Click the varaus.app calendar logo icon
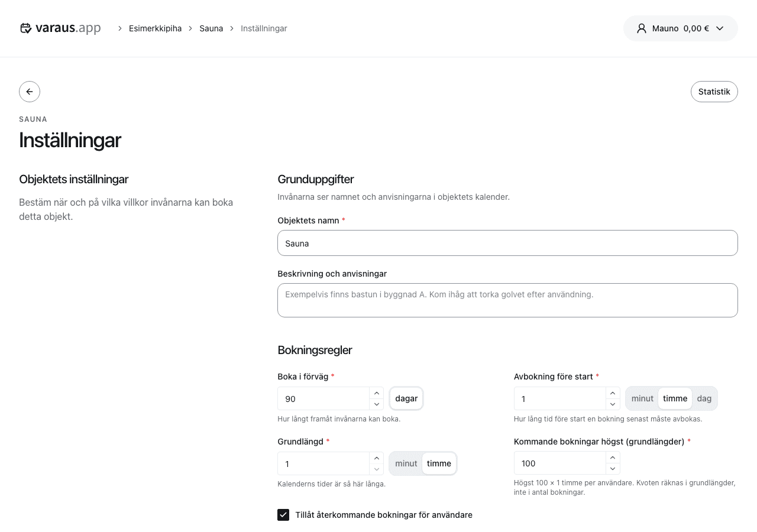The image size is (757, 532). pos(25,28)
